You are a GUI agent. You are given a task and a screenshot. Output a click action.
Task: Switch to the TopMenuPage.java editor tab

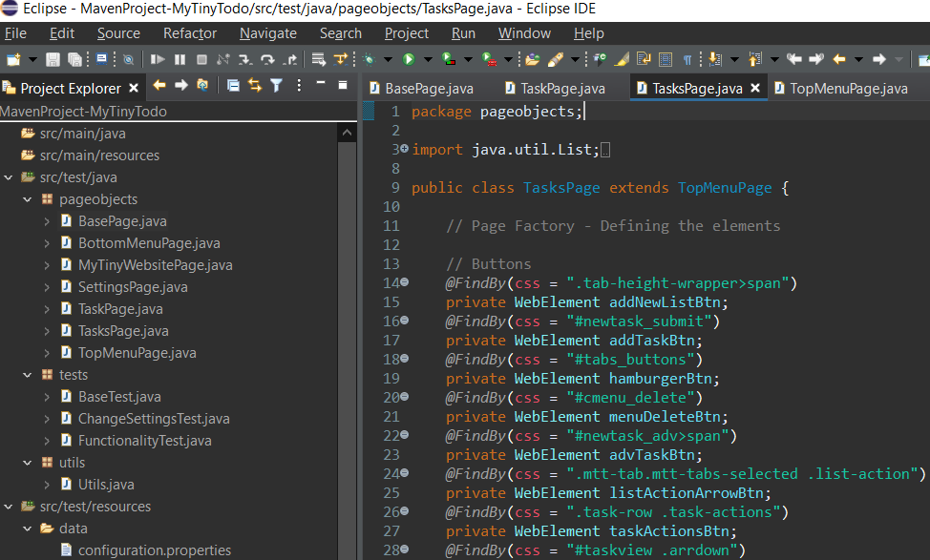[x=849, y=89]
